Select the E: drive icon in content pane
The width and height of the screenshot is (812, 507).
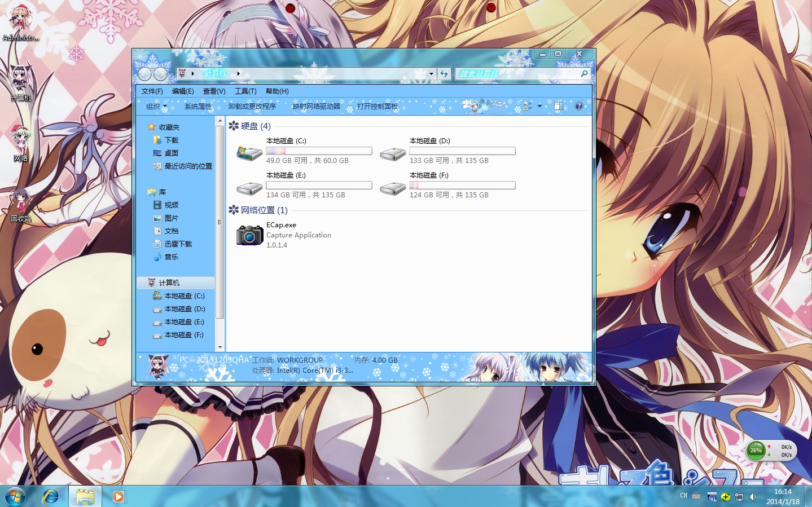[x=249, y=188]
